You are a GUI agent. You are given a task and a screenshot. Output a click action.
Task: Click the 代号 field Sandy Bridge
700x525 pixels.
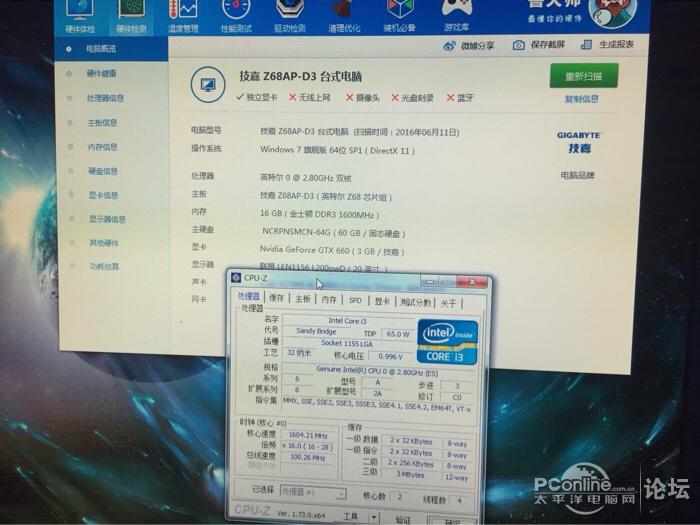point(317,331)
